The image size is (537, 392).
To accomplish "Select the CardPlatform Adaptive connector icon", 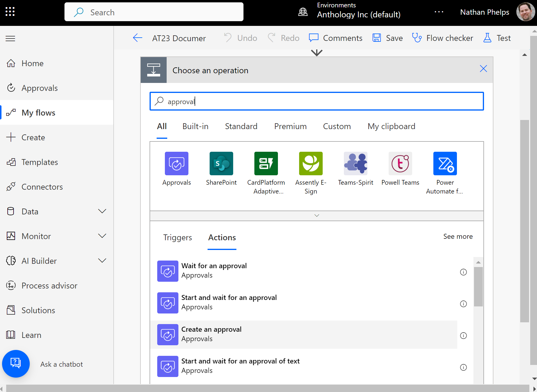I will (x=266, y=164).
